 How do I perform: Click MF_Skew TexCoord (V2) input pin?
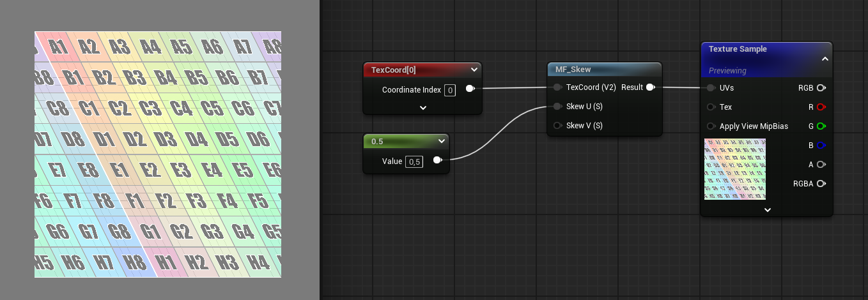pyautogui.click(x=557, y=87)
